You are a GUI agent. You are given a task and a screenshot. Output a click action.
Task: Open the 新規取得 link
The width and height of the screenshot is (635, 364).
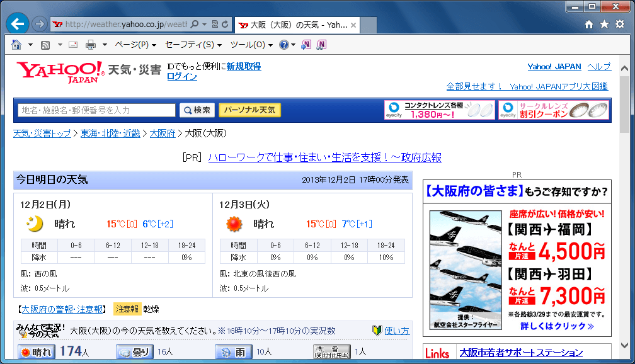244,66
